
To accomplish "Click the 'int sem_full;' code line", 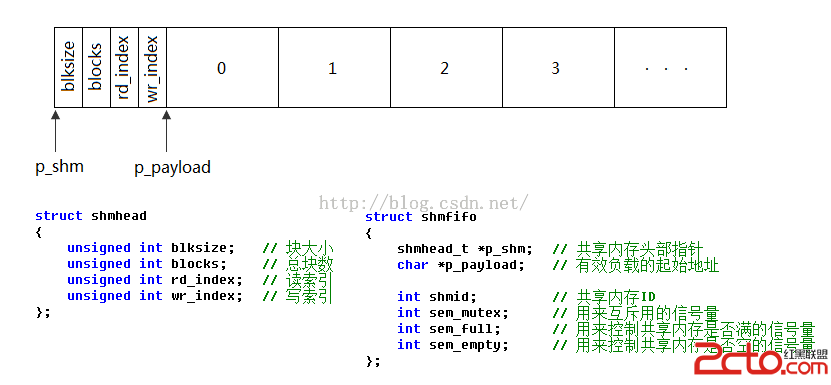I will 449,329.
